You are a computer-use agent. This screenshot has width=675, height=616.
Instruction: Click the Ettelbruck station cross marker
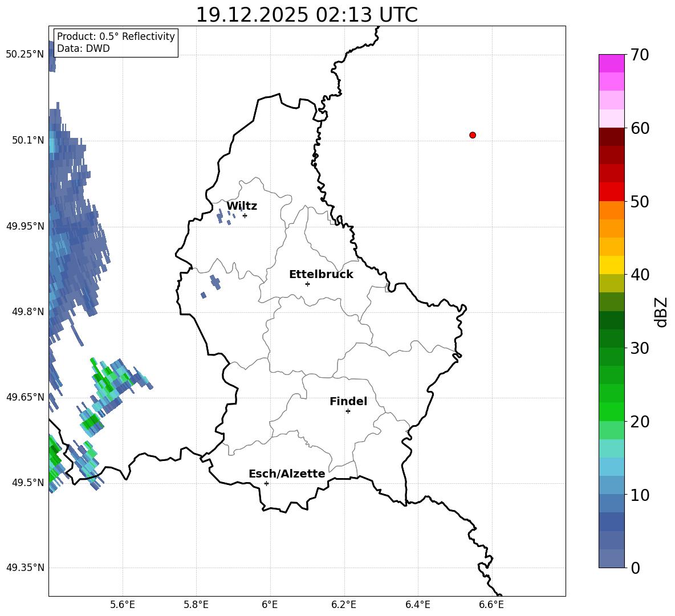[x=307, y=284]
